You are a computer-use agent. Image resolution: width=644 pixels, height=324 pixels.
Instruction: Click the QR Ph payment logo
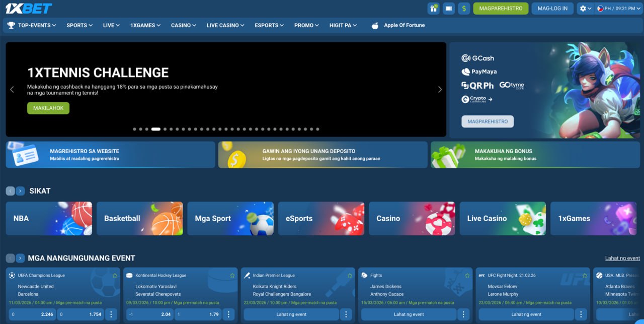click(477, 86)
